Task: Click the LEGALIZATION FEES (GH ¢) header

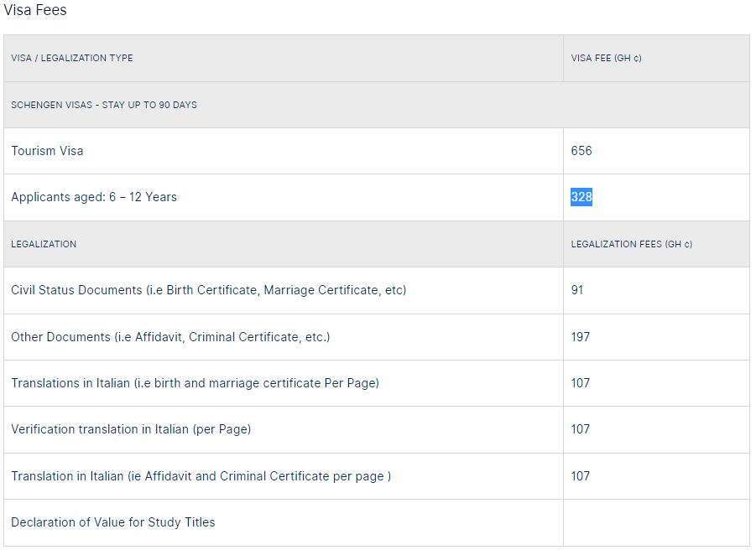Action: coord(632,244)
